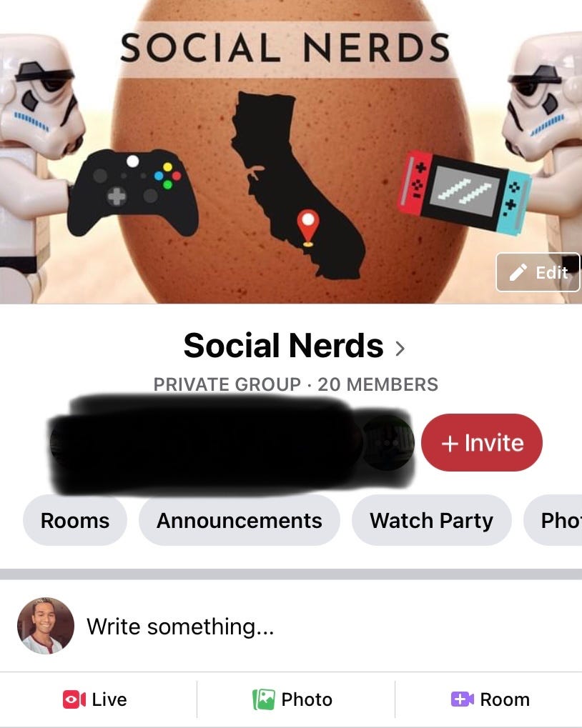Screen dimensions: 582x728
Task: Open the partially visible Photos tab
Action: pyautogui.click(x=553, y=520)
